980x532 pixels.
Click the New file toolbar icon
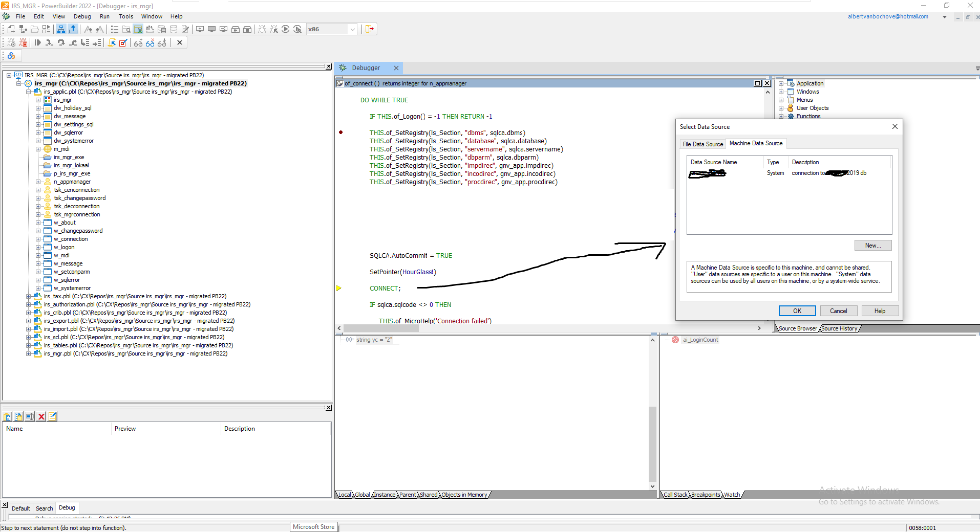click(11, 29)
